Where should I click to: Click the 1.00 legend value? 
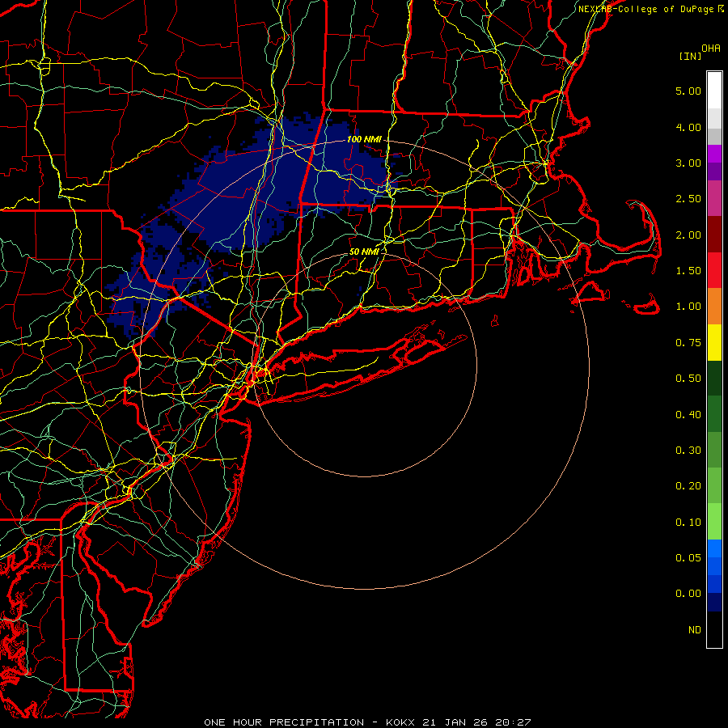[688, 307]
